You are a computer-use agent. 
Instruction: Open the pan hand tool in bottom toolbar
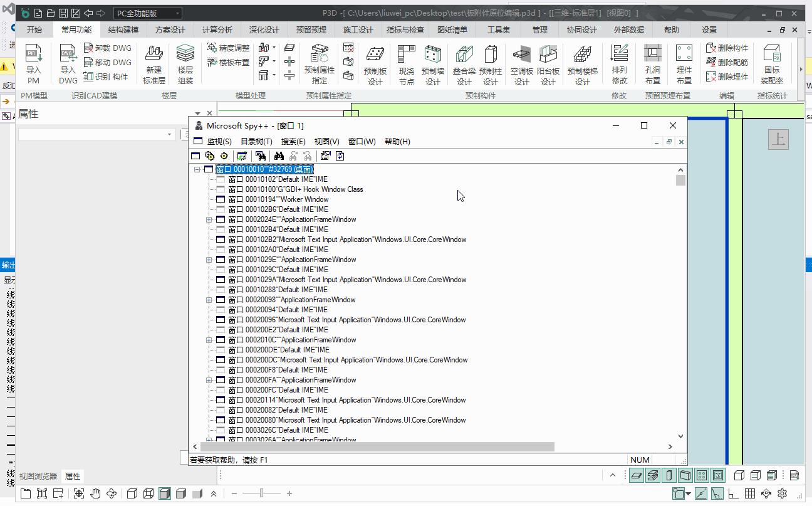[95, 493]
